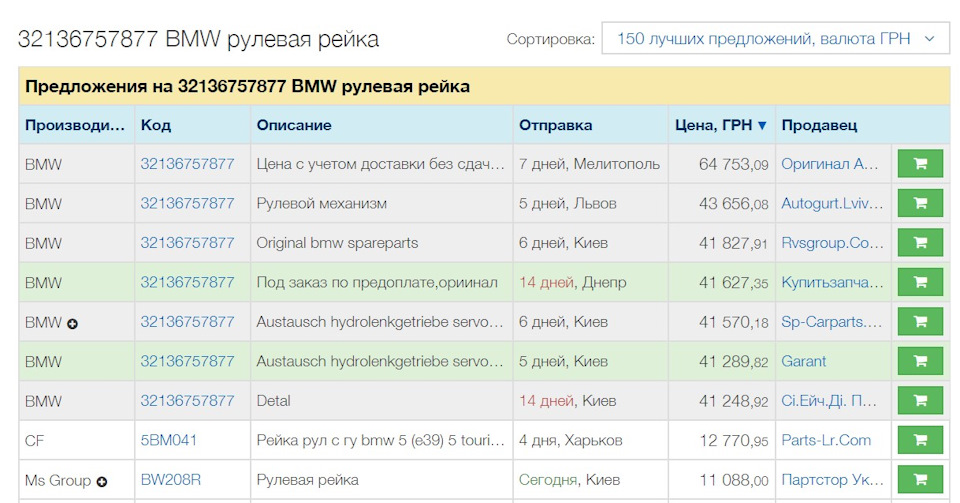960x503 pixels.
Task: Open code 5BM041 link
Action: [168, 440]
